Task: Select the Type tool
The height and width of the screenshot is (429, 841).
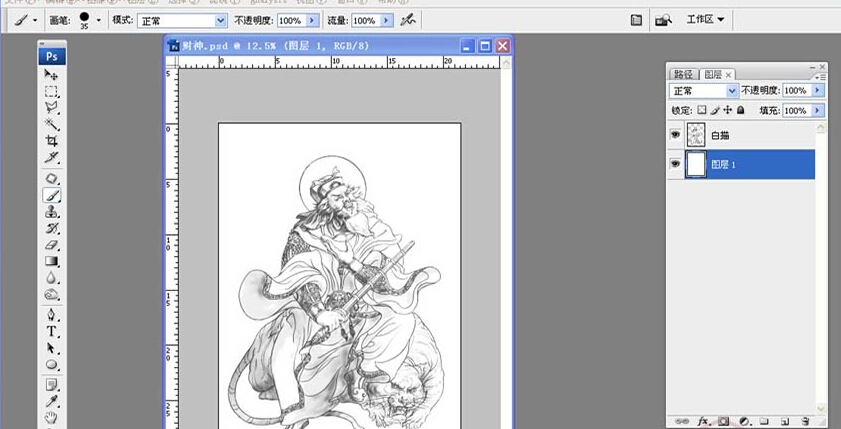Action: [51, 331]
